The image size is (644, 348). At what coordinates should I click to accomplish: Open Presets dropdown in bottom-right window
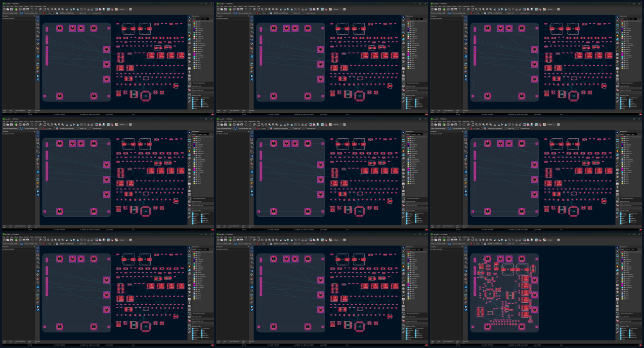(631, 319)
